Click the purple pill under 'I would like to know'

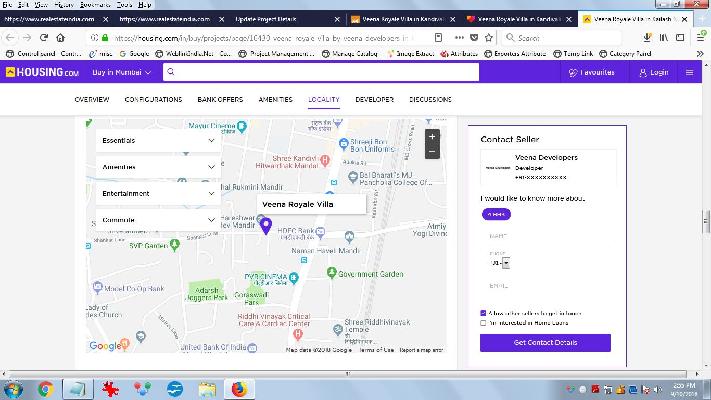496,214
